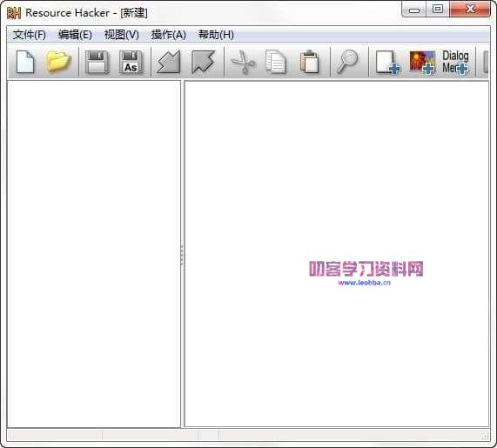Click the magnifying glass Find icon
497x448 pixels.
tap(347, 62)
